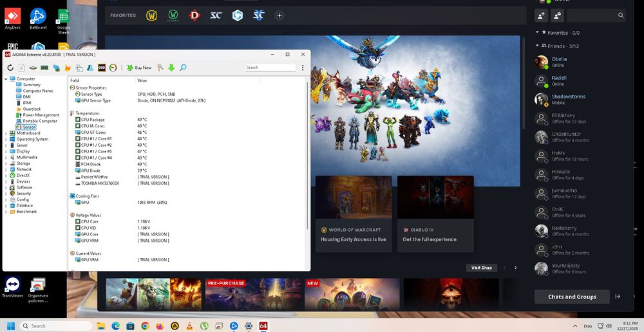The image size is (644, 332).
Task: Expand the Network tree node
Action: pos(6,169)
